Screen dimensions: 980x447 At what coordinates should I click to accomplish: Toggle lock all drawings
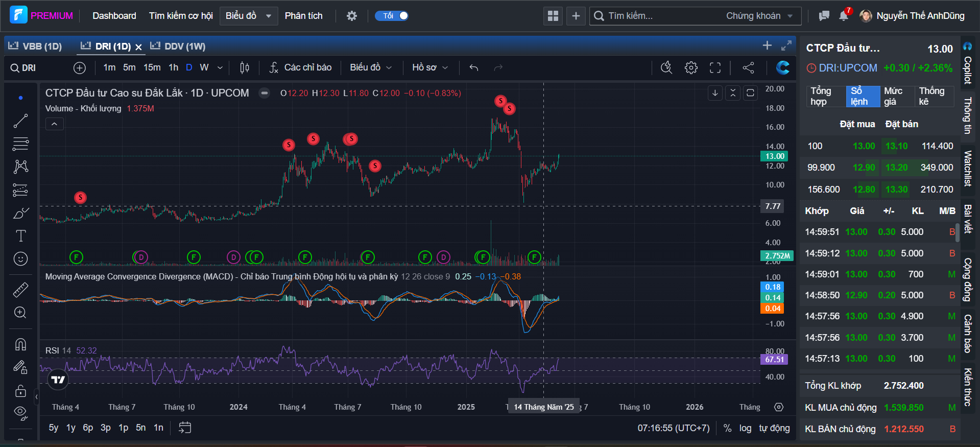[20, 391]
